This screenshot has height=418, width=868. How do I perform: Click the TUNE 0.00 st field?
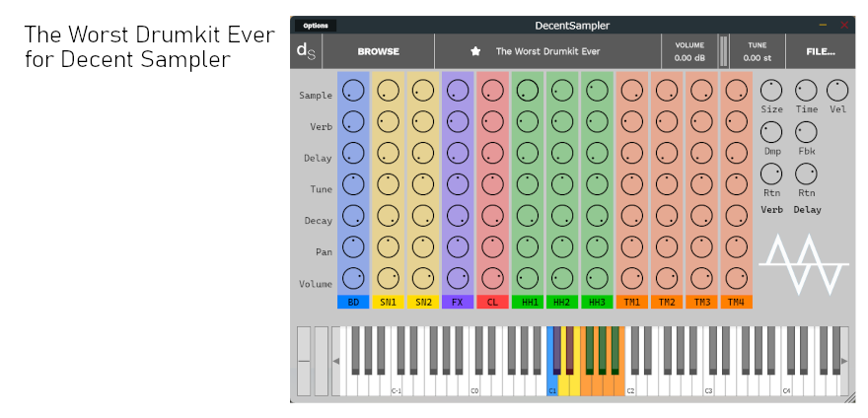click(758, 51)
